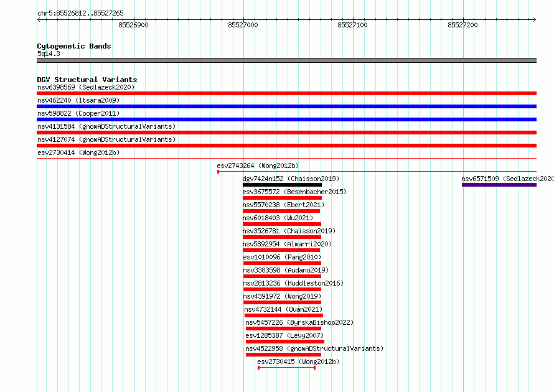The width and height of the screenshot is (554, 392).
Task: Click the esv1010096 (Pang2010) label
Action: point(282,257)
